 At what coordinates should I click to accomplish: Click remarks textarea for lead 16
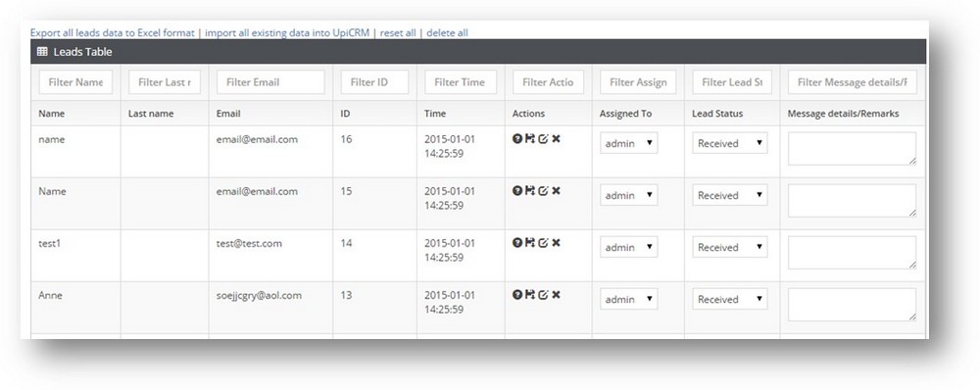click(x=853, y=149)
